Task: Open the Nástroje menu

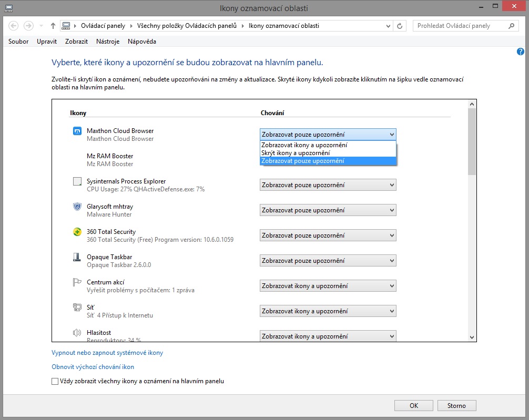Action: click(108, 42)
